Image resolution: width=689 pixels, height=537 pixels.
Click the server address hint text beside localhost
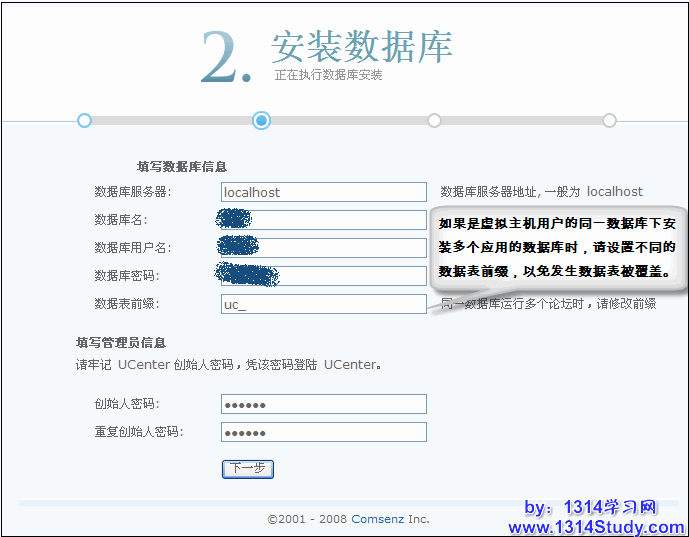tap(541, 192)
